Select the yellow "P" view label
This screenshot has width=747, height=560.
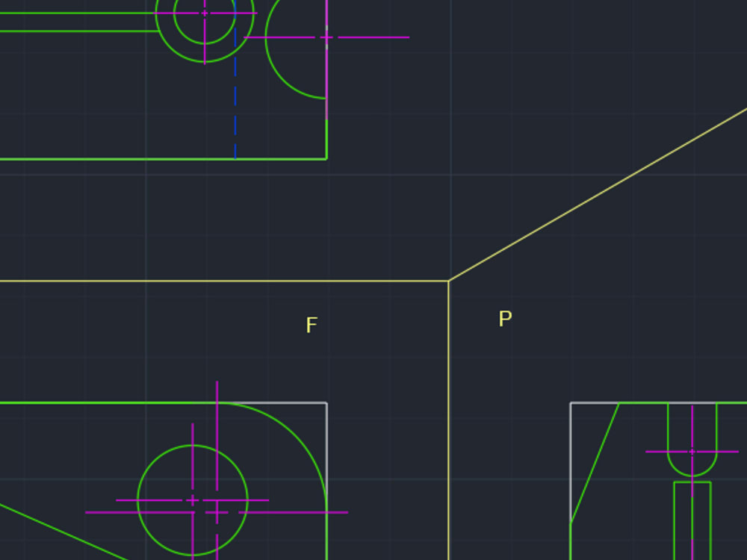[505, 319]
